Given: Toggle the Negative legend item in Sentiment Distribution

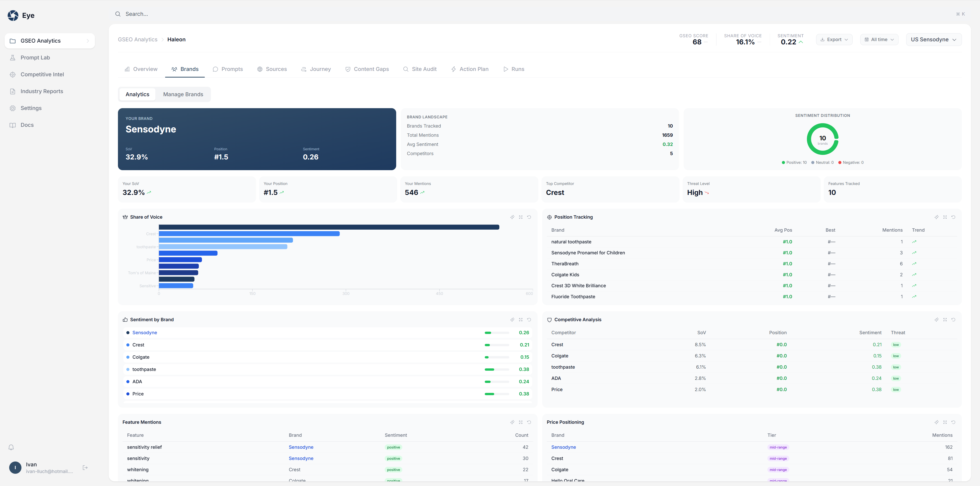Looking at the screenshot, I should pos(851,162).
